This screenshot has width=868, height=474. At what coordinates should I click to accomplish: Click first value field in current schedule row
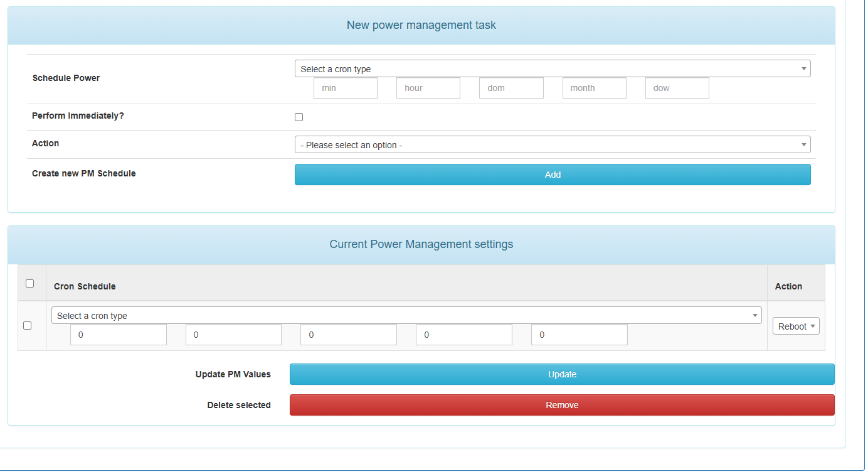119,335
